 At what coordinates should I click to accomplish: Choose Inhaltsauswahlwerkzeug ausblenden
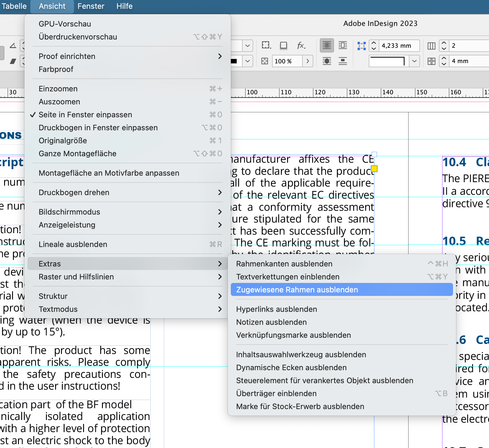tap(342, 355)
